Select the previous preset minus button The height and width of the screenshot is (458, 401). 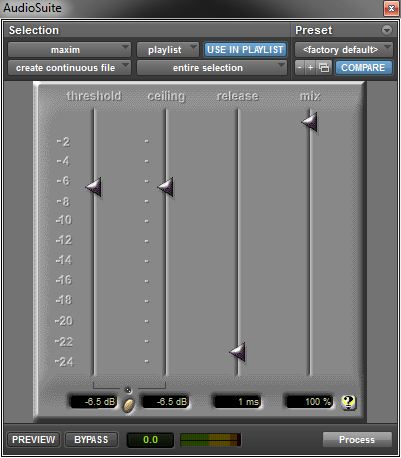pyautogui.click(x=300, y=68)
